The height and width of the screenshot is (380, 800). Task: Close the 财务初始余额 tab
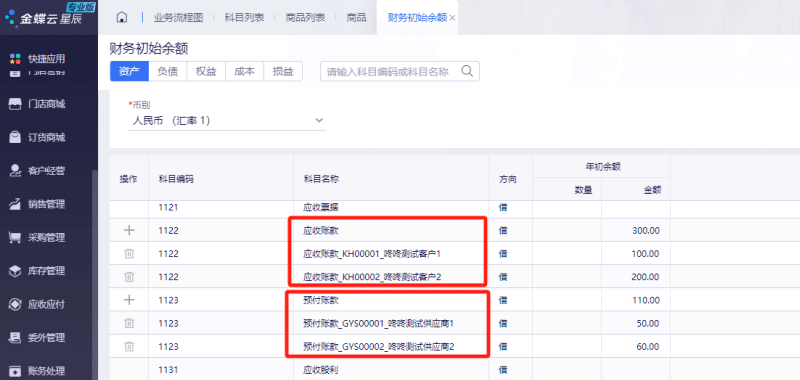coord(453,18)
